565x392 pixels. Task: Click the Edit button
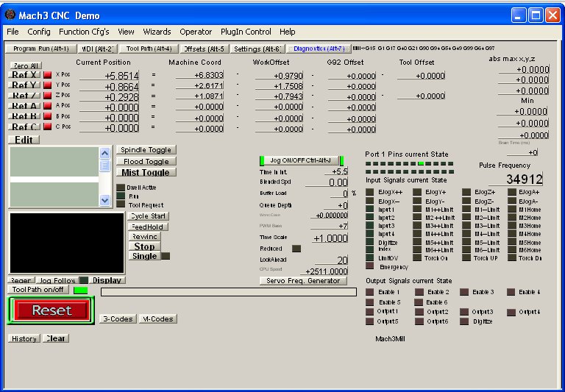pyautogui.click(x=24, y=140)
